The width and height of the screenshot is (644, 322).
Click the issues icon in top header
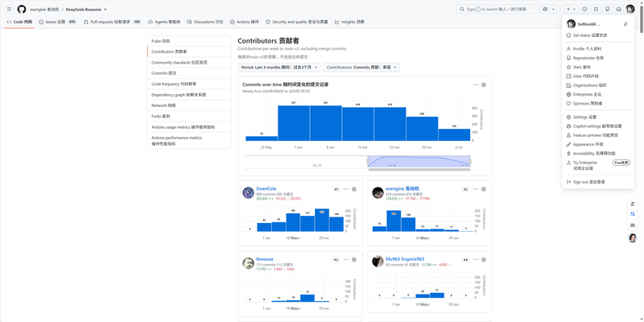[x=585, y=9]
